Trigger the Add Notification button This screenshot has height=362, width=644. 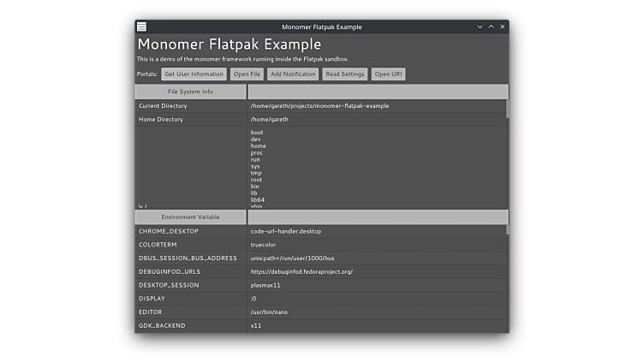[x=293, y=74]
